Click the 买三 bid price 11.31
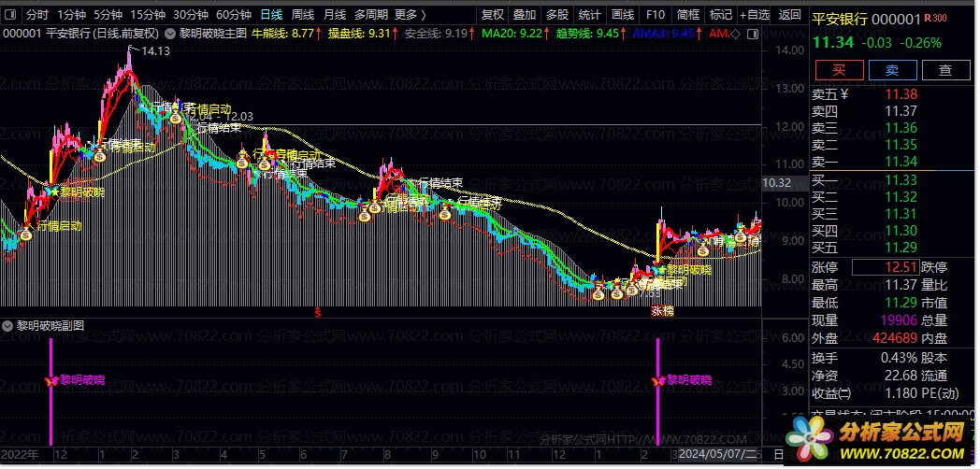 point(901,214)
